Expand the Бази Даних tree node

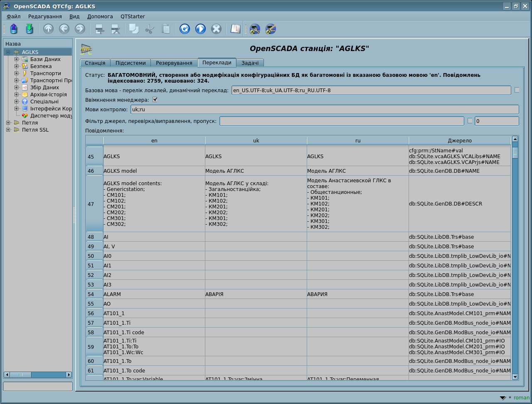point(16,59)
